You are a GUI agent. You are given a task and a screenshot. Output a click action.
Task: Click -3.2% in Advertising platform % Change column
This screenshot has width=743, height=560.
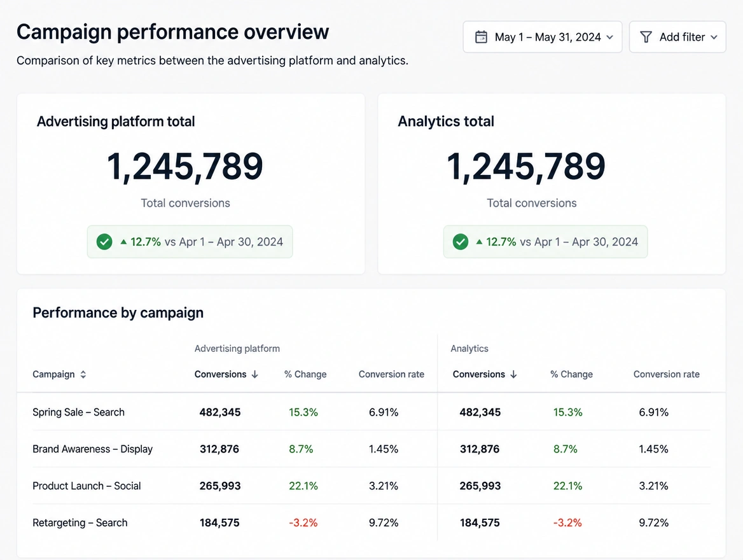click(x=303, y=523)
